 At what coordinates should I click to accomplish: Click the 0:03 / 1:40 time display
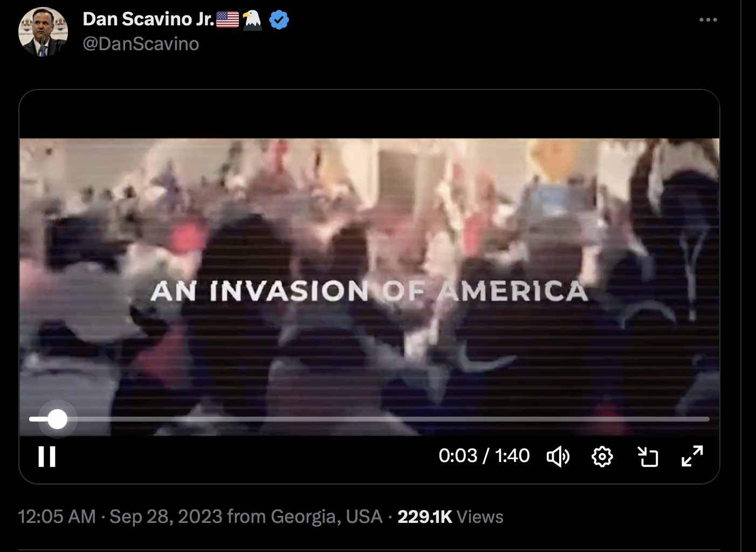pyautogui.click(x=484, y=456)
